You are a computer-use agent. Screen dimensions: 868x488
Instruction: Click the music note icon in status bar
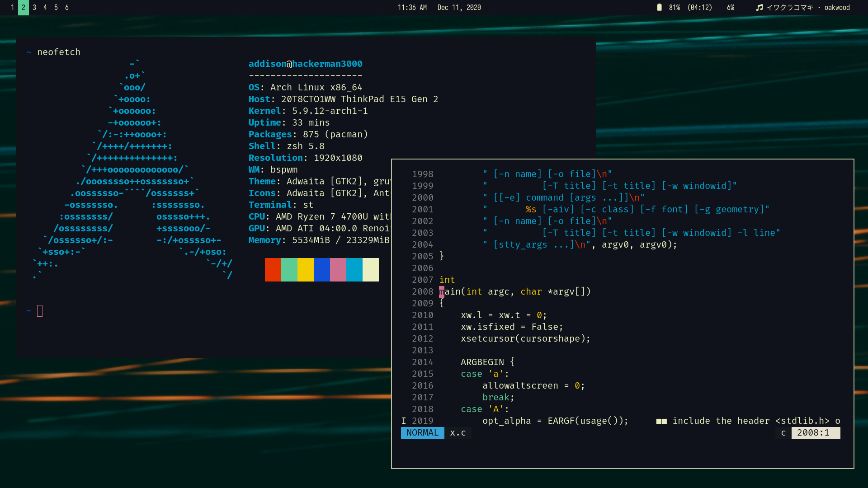click(x=759, y=7)
